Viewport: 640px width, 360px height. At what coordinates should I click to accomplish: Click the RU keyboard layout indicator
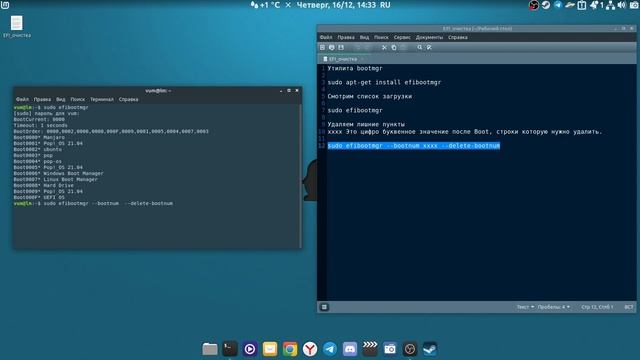coord(385,5)
